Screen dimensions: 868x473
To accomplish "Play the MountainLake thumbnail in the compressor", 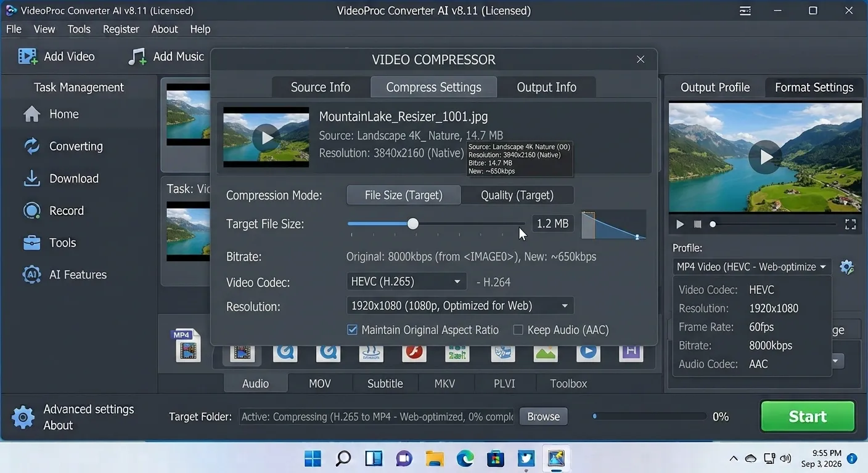I will pos(266,138).
